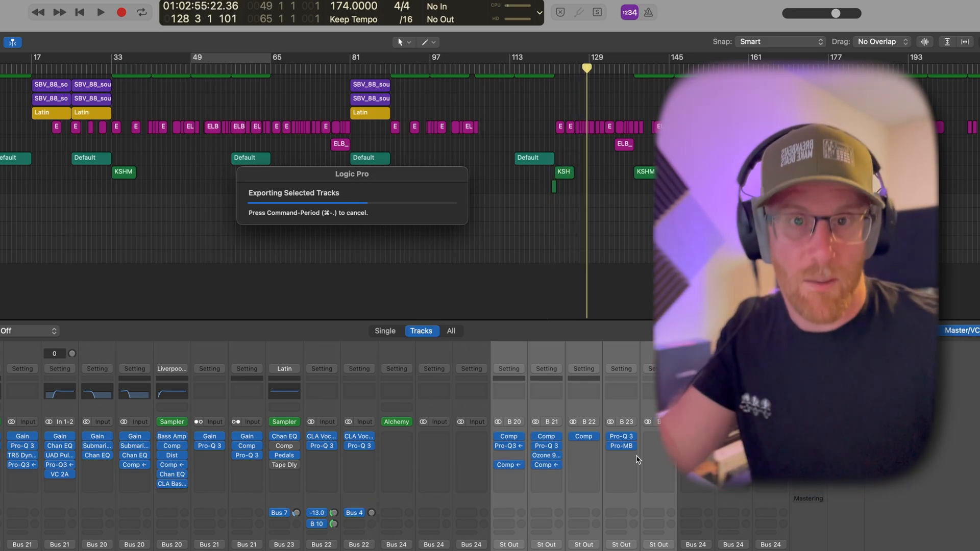Click the Bus 7 send slot

[279, 513]
